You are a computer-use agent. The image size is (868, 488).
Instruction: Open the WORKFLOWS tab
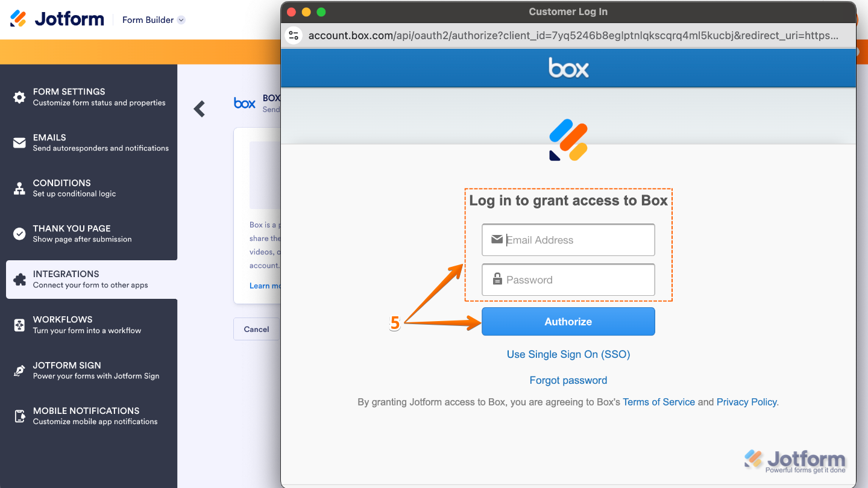[89, 325]
